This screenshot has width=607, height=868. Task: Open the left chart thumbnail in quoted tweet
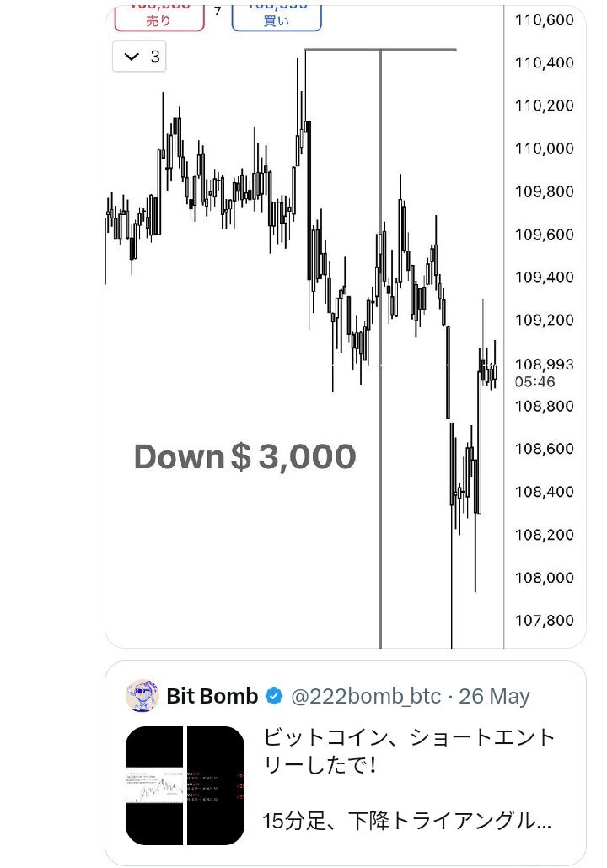(154, 785)
